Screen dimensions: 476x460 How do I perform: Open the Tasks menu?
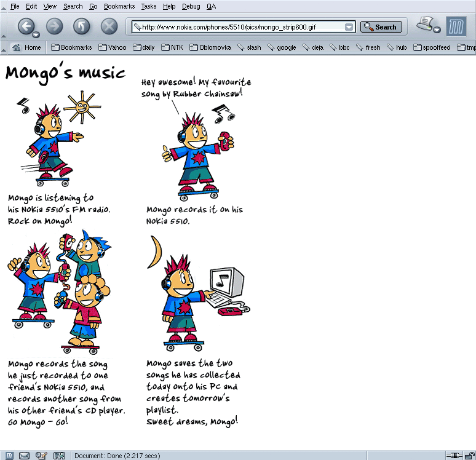(x=149, y=6)
